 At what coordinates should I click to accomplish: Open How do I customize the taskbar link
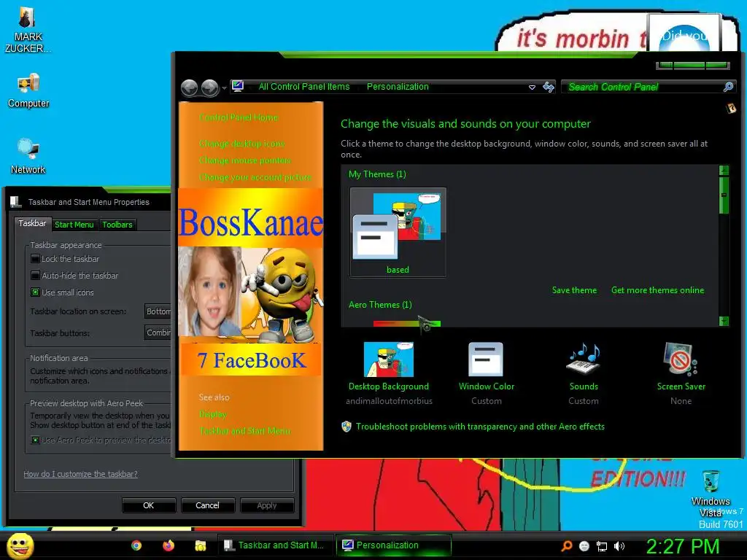[x=80, y=474]
